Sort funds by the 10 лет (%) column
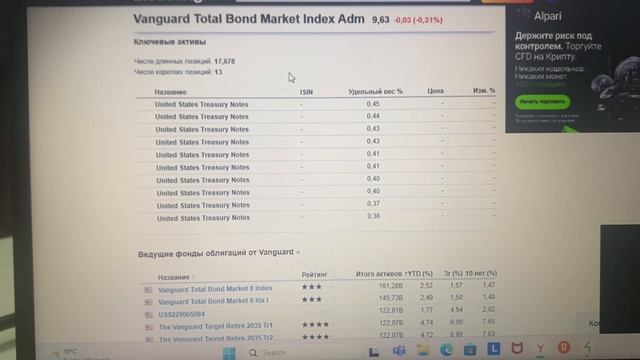The height and width of the screenshot is (360, 640). (481, 273)
